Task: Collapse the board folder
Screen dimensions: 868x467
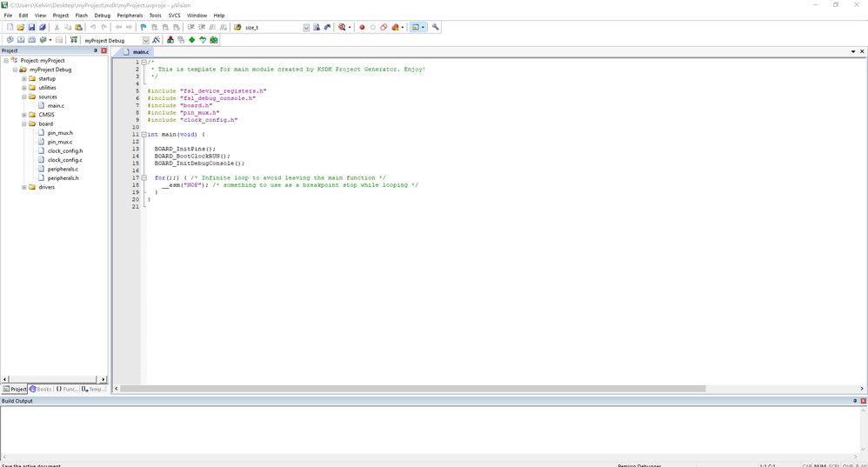Action: pos(23,124)
